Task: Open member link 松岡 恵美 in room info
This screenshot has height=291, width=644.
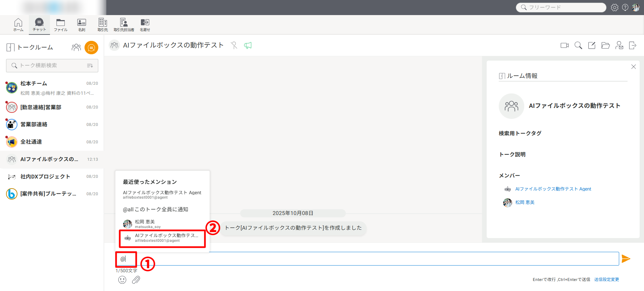Action: pyautogui.click(x=525, y=202)
